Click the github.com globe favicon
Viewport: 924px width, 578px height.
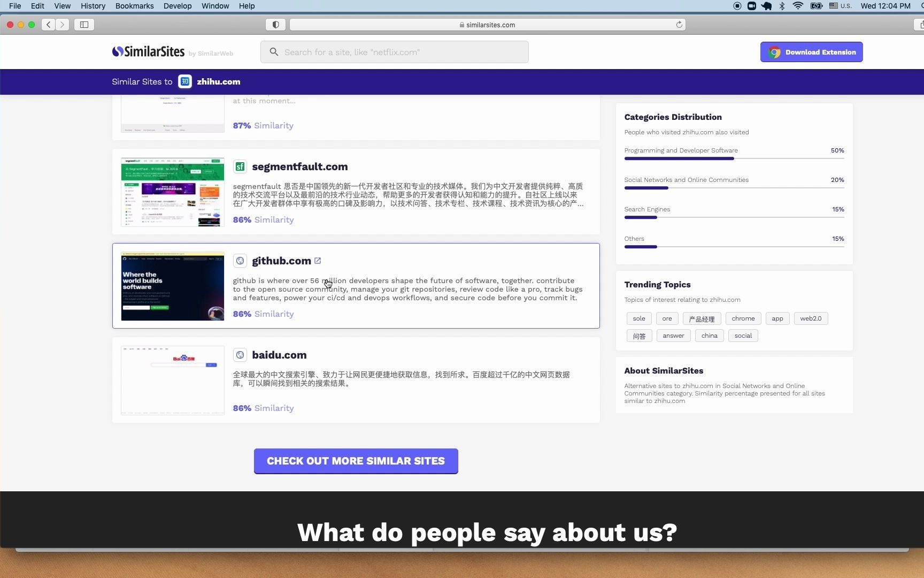tap(240, 261)
